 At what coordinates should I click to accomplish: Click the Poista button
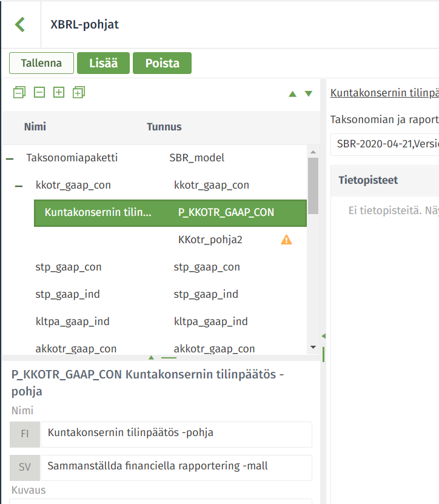163,63
